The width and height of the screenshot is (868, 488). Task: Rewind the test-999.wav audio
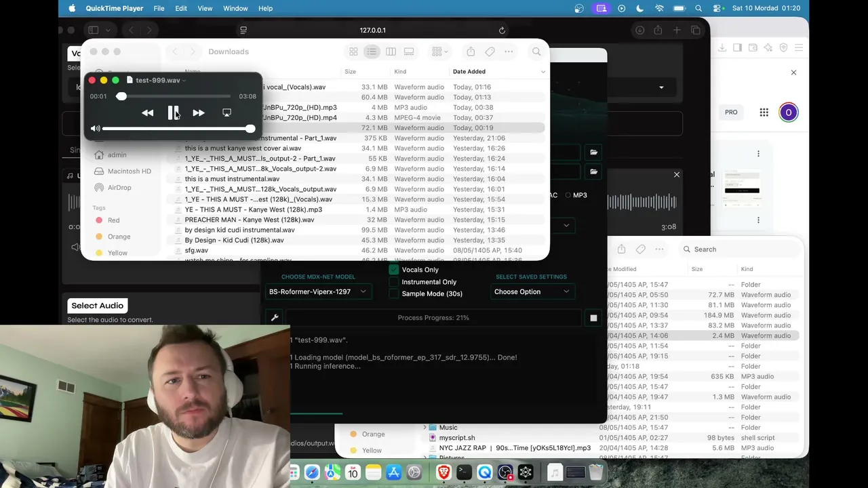click(147, 113)
